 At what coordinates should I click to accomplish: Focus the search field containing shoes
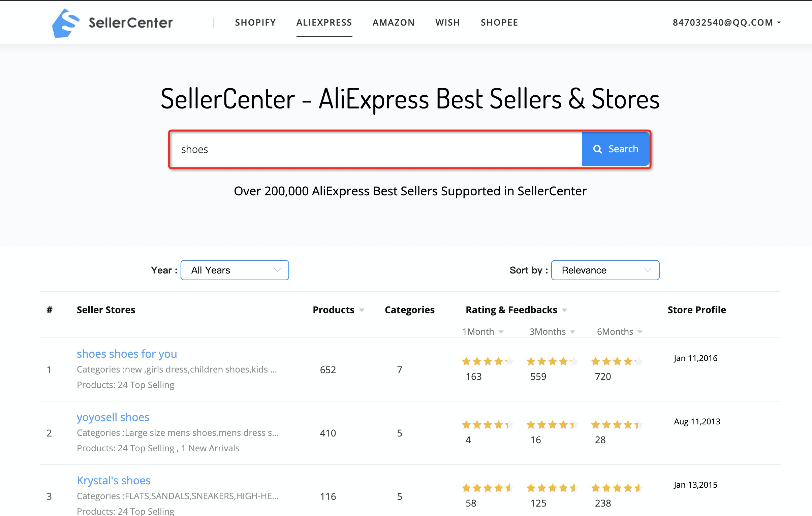click(376, 149)
